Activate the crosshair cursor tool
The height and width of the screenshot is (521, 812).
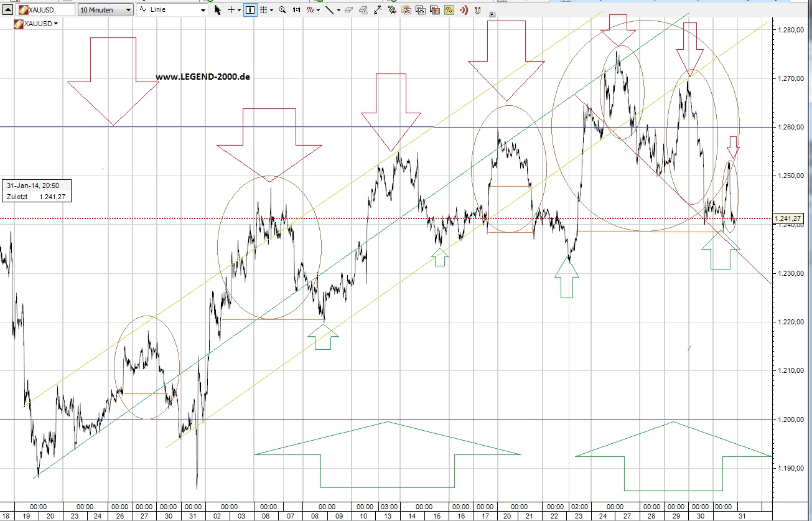[231, 10]
